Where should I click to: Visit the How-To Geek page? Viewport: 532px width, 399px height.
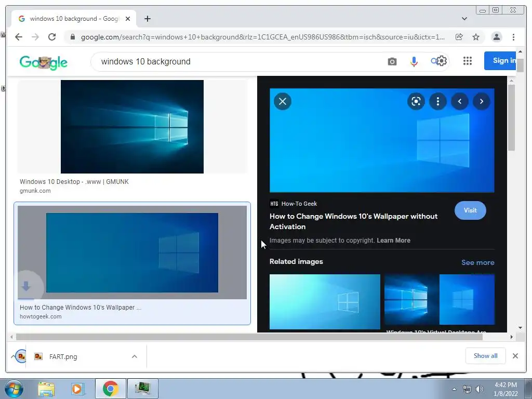[470, 210]
